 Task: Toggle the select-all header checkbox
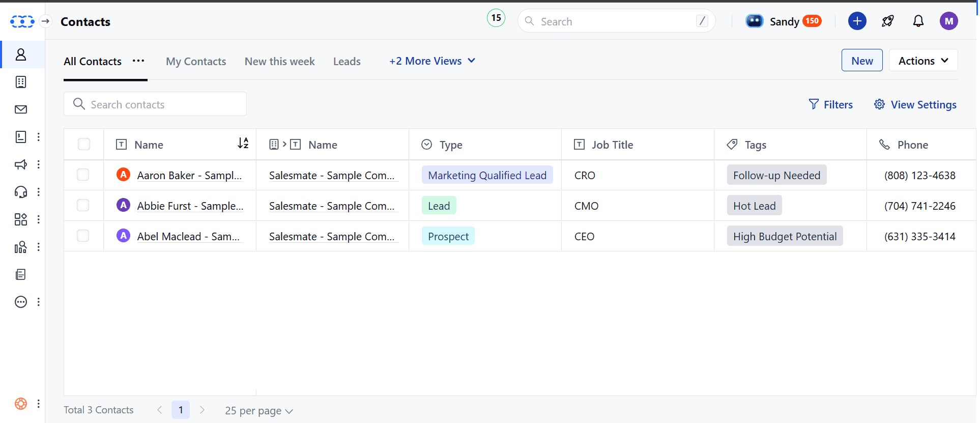pyautogui.click(x=84, y=144)
